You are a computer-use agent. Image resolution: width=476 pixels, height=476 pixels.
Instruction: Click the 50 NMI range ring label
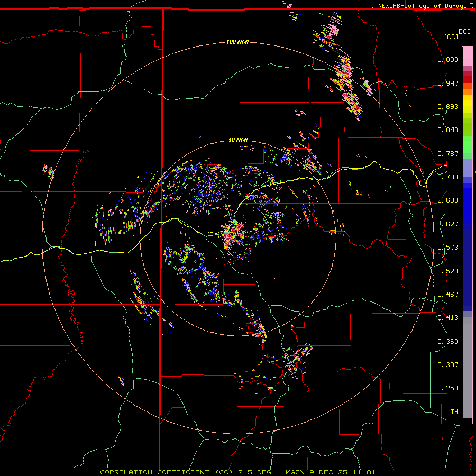238,140
